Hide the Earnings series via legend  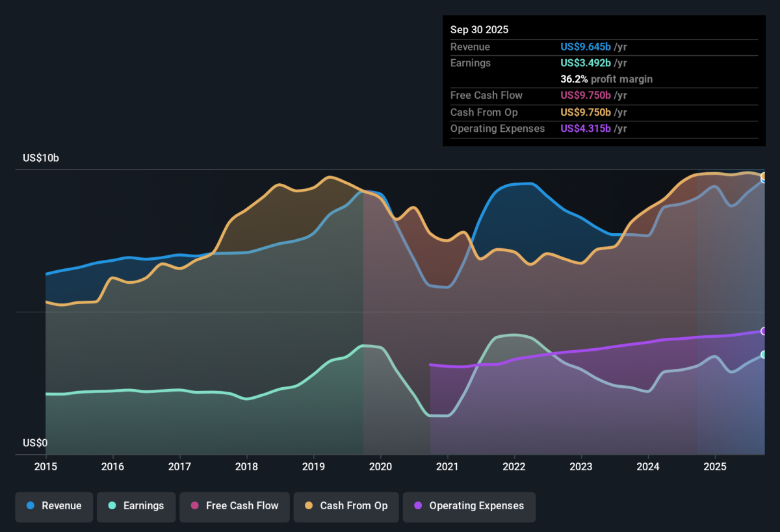136,506
